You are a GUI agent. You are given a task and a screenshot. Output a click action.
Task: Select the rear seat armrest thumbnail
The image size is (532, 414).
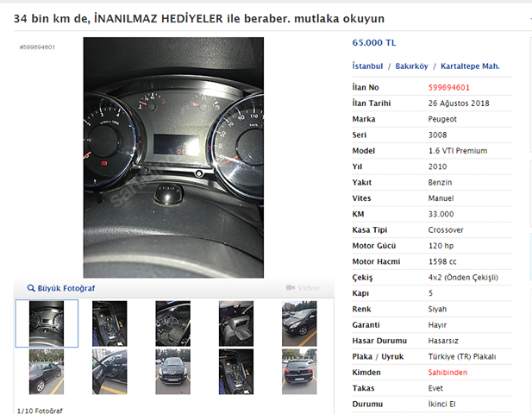point(236,323)
